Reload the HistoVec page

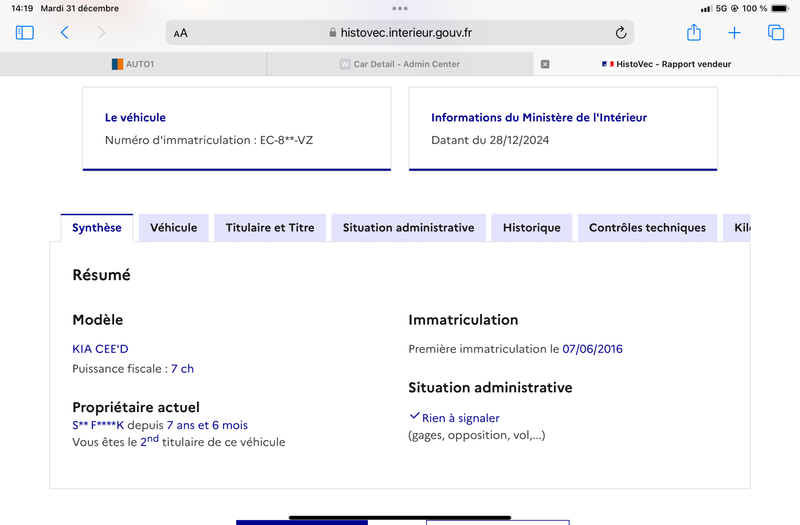(620, 33)
